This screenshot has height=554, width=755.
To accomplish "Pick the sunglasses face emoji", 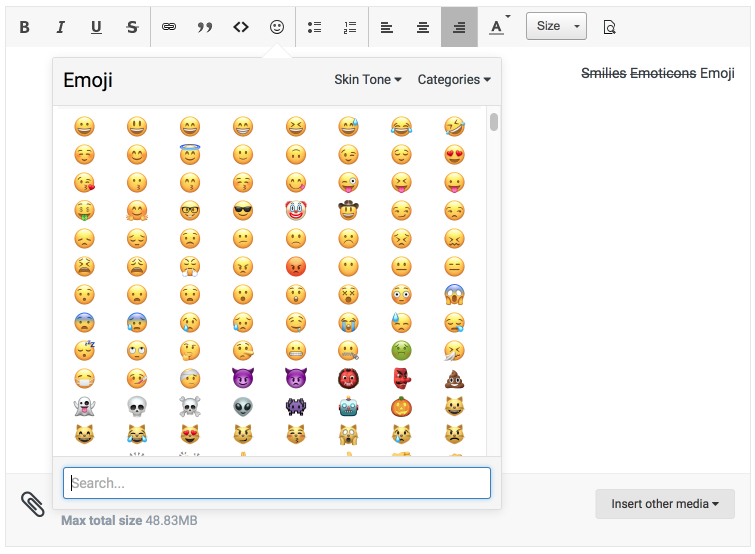I will [243, 210].
